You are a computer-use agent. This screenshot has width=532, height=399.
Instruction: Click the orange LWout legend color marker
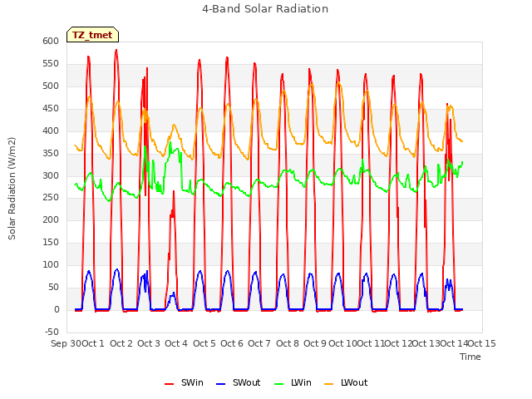(x=329, y=384)
